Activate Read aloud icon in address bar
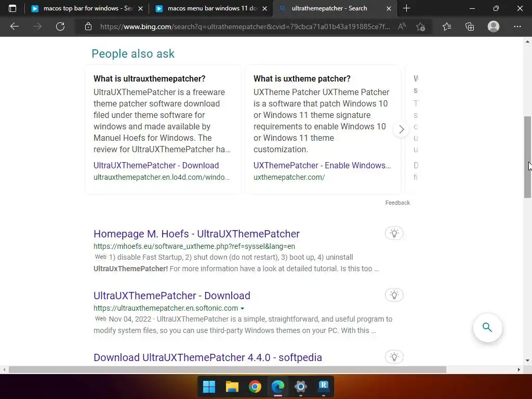 pyautogui.click(x=402, y=26)
